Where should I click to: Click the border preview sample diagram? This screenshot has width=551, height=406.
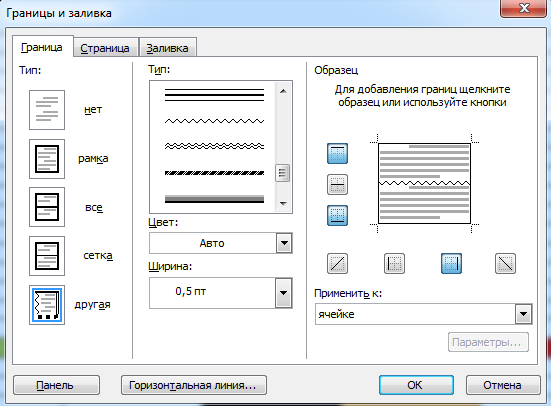pyautogui.click(x=424, y=183)
